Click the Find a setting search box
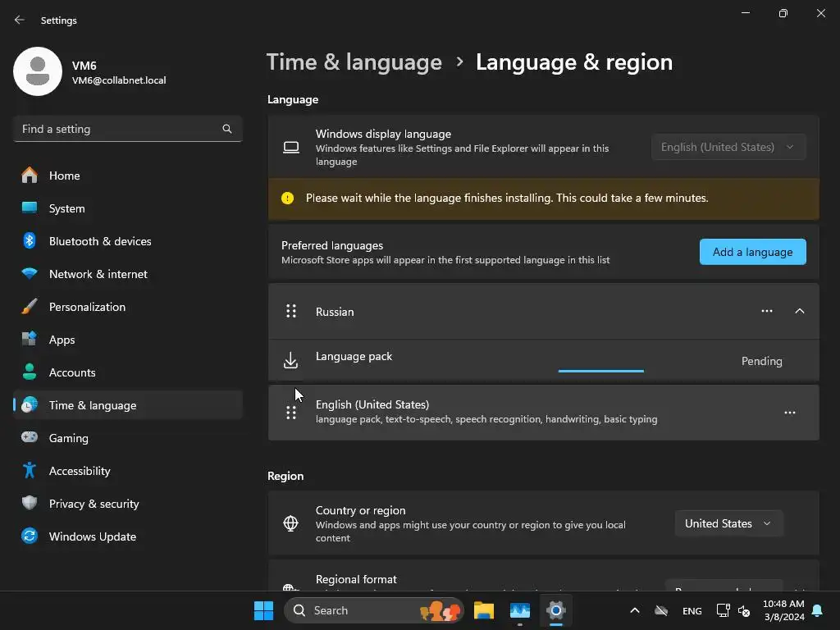Screen dimensions: 840x630 point(127,129)
